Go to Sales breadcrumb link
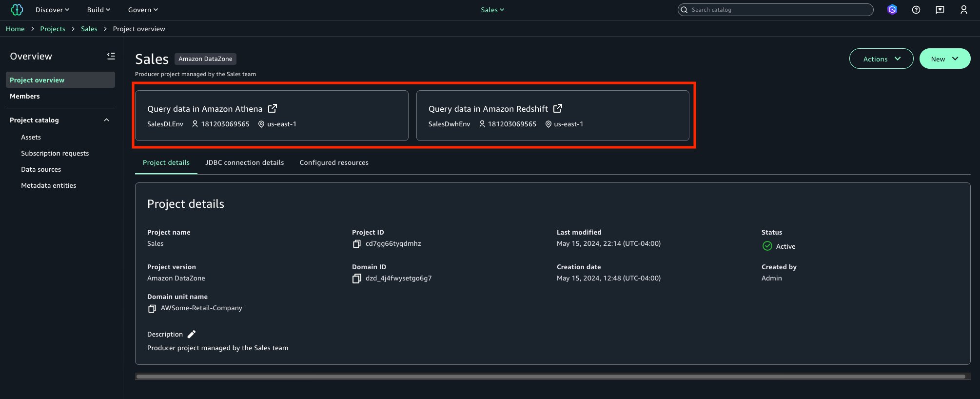 (89, 29)
